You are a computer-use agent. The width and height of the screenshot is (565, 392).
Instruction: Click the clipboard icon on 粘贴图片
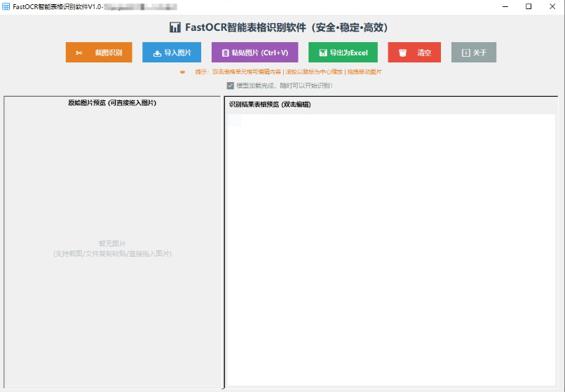coord(226,53)
